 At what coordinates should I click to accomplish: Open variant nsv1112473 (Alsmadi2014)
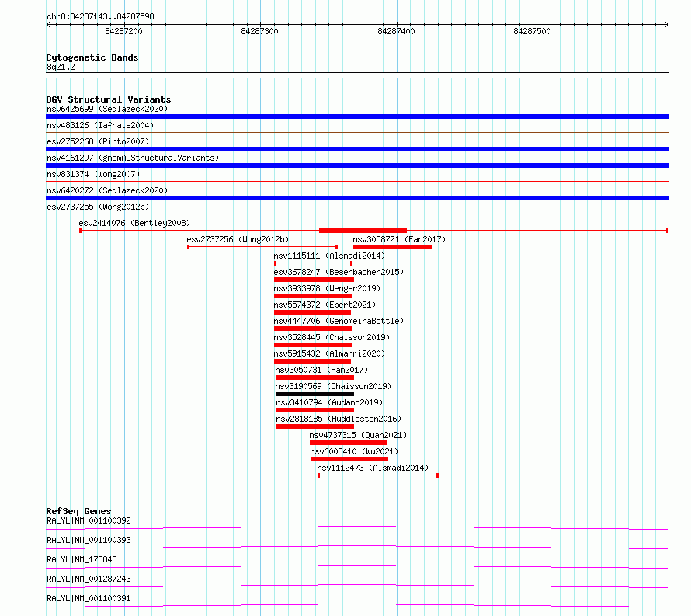click(x=373, y=468)
